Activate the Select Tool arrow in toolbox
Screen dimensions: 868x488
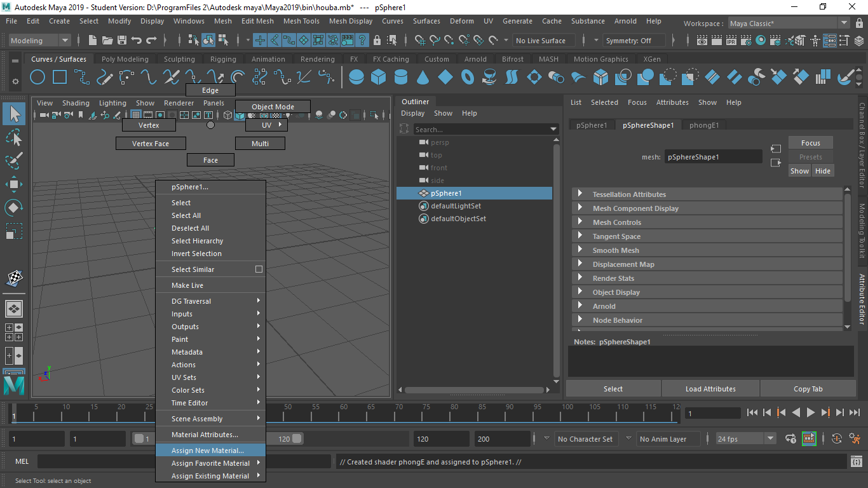(14, 114)
